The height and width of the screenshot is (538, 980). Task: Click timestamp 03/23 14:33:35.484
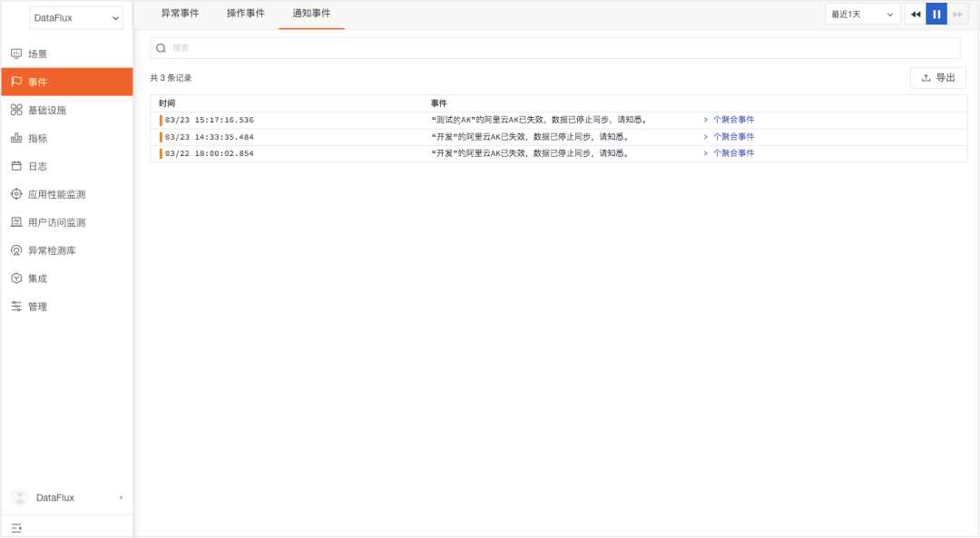(x=210, y=137)
